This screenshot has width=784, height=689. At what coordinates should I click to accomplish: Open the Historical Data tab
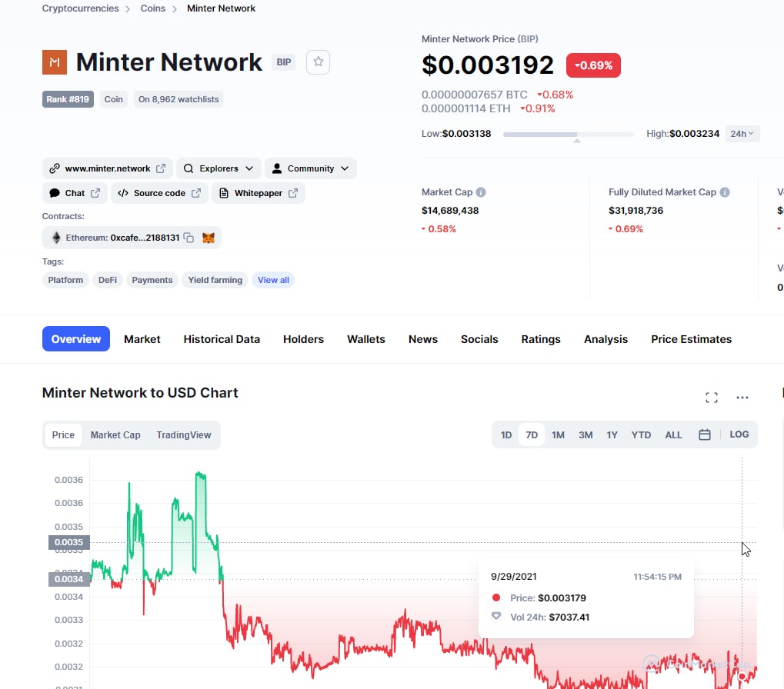pos(222,339)
